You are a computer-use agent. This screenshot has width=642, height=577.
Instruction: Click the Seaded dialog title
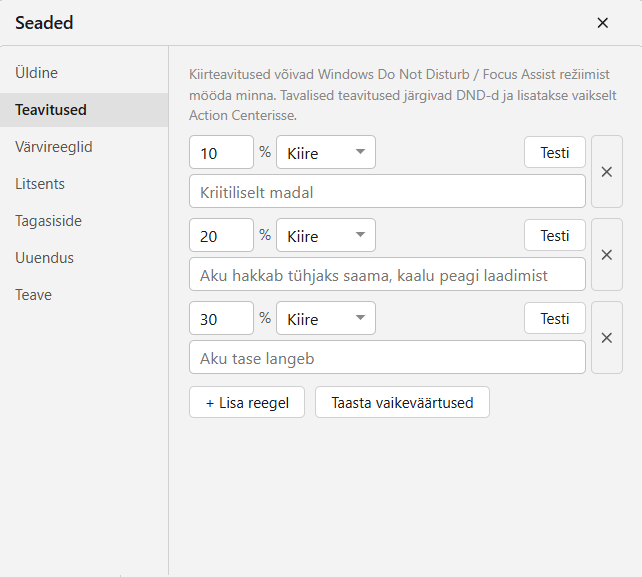point(44,23)
